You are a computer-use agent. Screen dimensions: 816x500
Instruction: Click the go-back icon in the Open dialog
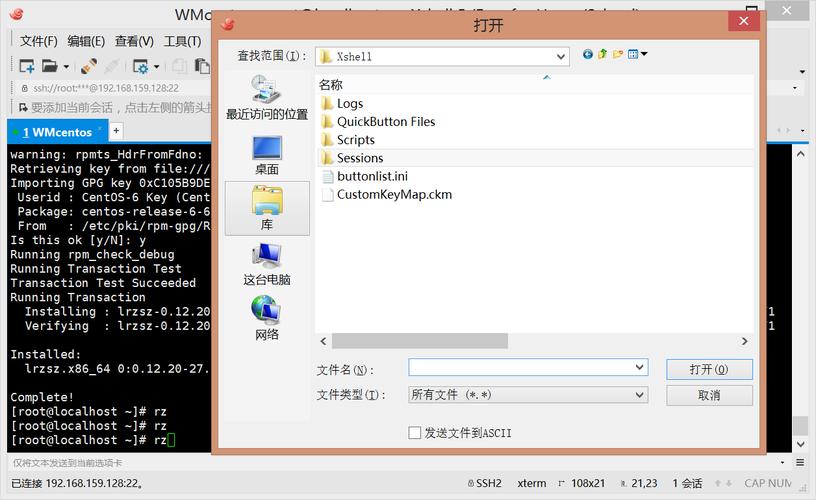pyautogui.click(x=588, y=54)
